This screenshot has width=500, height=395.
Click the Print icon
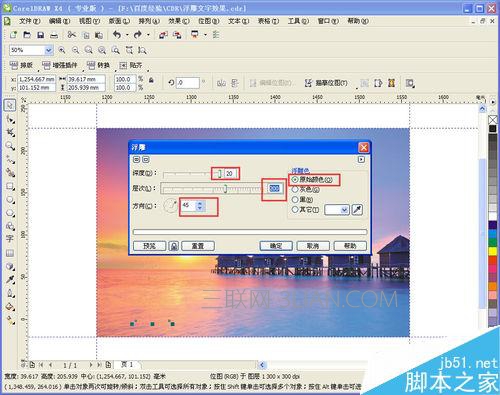pyautogui.click(x=54, y=35)
